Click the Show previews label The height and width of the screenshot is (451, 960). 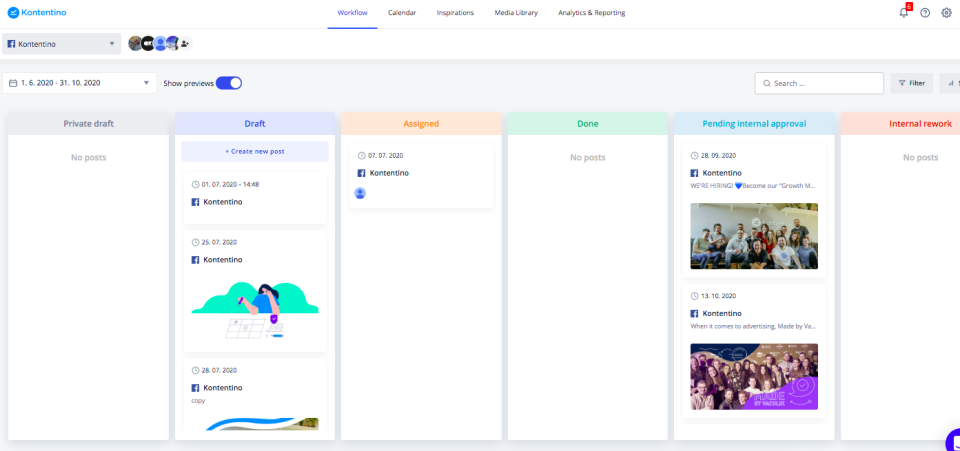(189, 83)
